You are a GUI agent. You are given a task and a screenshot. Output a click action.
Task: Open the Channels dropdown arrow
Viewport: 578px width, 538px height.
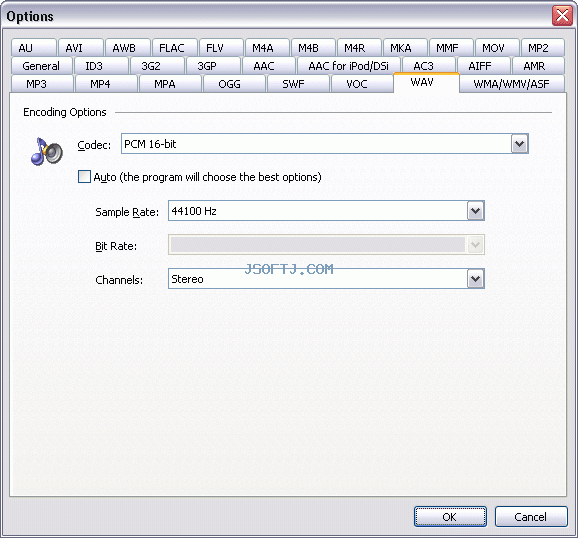tap(476, 279)
